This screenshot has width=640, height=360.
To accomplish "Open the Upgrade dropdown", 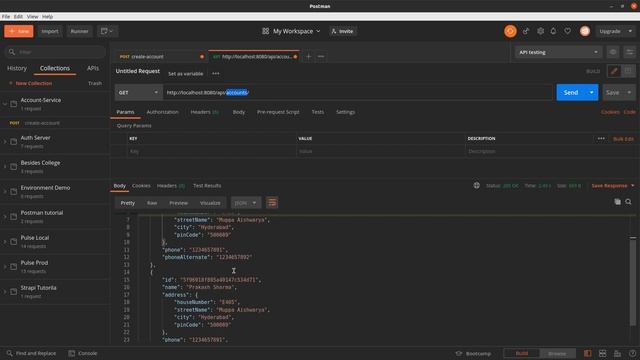I will click(615, 31).
